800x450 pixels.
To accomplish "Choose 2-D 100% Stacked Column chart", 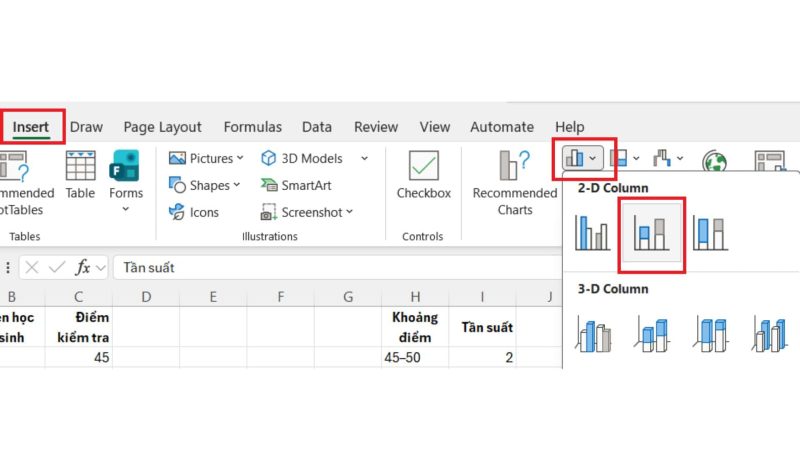I will pyautogui.click(x=710, y=233).
